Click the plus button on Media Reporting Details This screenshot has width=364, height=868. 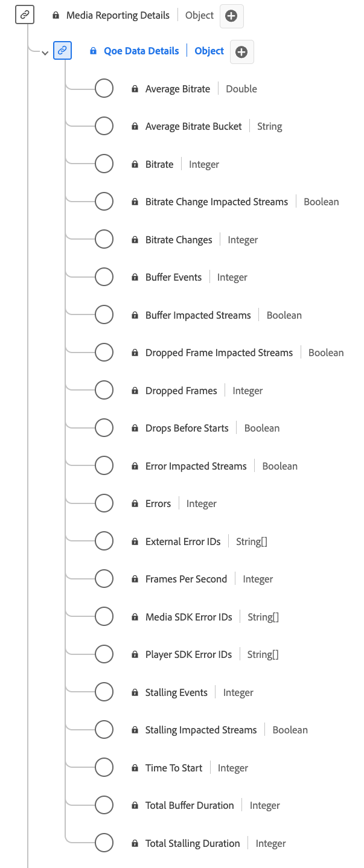tap(231, 16)
